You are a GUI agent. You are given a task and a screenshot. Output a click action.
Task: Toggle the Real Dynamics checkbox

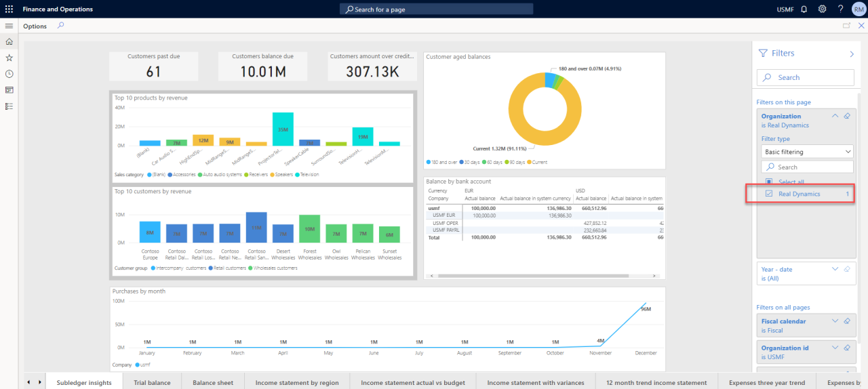(x=768, y=194)
